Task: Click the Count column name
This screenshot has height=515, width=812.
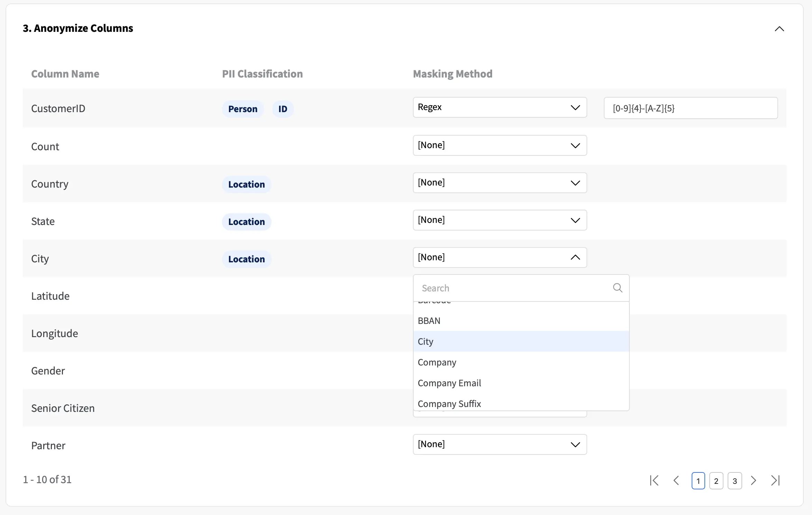Action: (x=45, y=146)
